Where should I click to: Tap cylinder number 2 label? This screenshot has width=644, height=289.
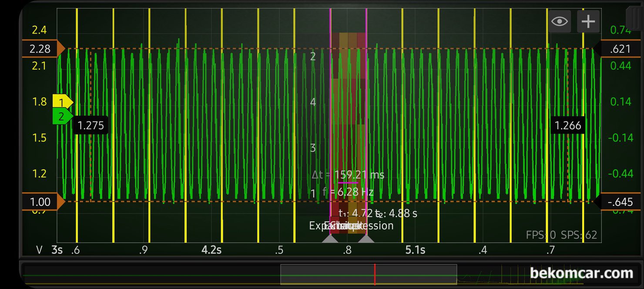(313, 56)
